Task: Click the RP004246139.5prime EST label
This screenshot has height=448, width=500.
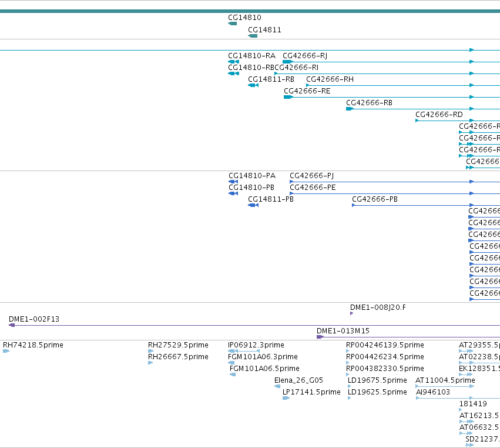Action: 385,345
